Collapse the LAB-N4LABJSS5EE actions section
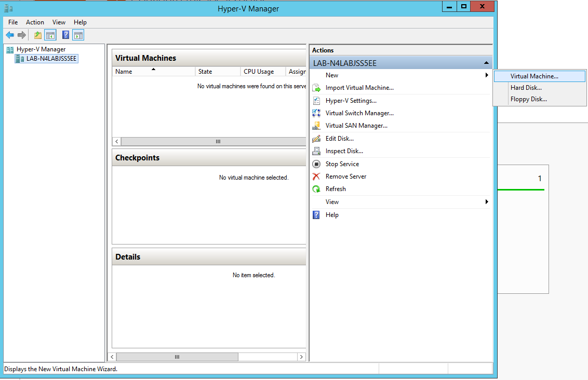Viewport: 588px width, 380px height. 487,62
